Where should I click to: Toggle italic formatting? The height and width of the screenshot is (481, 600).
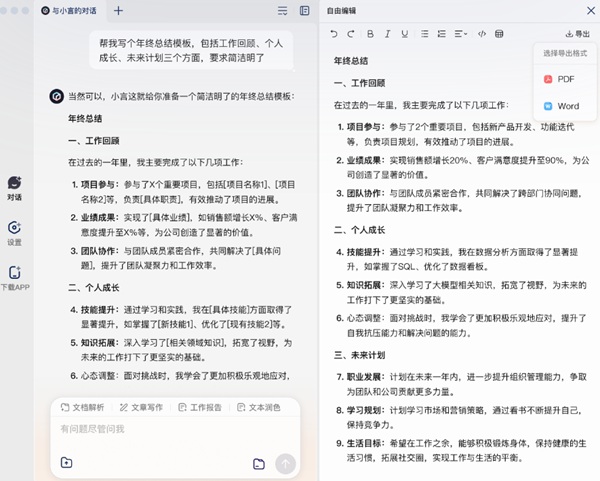point(387,34)
